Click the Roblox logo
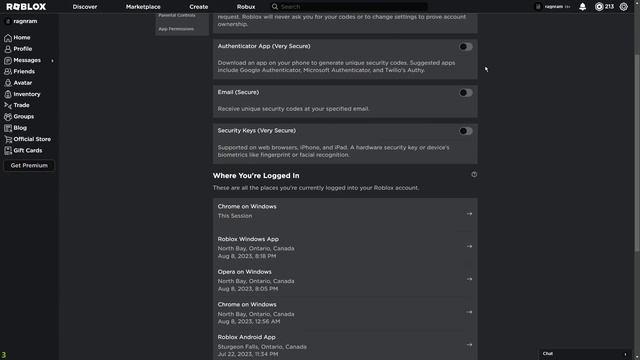The image size is (640, 360). [x=26, y=7]
